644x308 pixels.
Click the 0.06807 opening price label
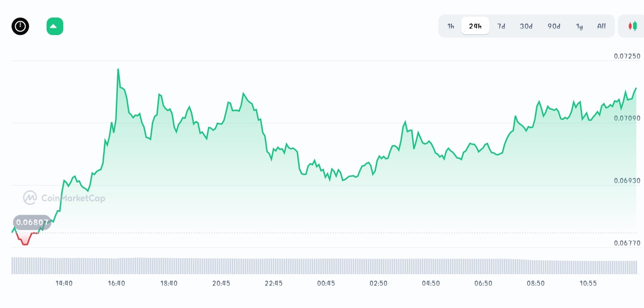coord(32,222)
